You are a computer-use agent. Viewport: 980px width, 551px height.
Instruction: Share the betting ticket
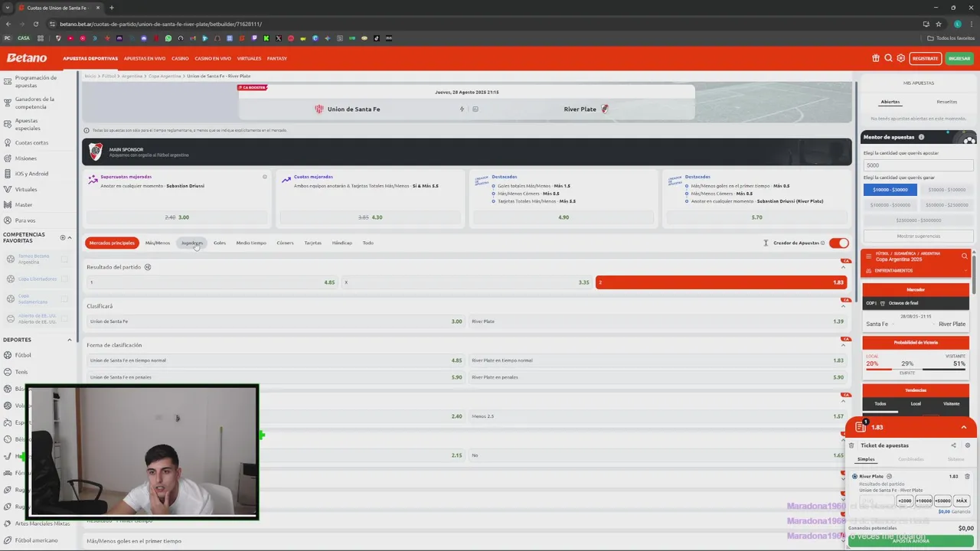click(953, 445)
